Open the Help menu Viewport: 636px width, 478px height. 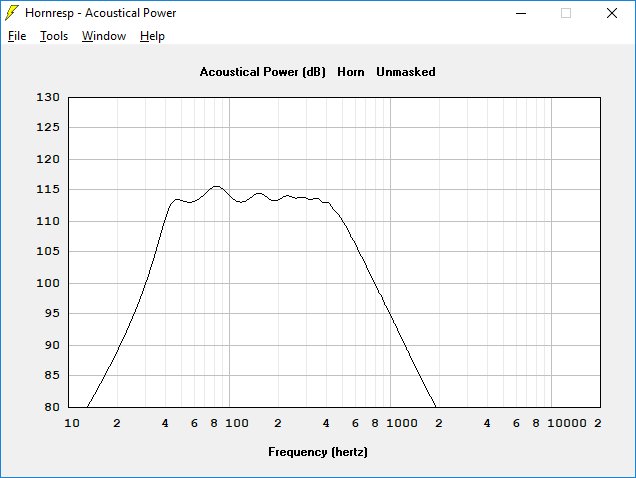click(x=153, y=36)
